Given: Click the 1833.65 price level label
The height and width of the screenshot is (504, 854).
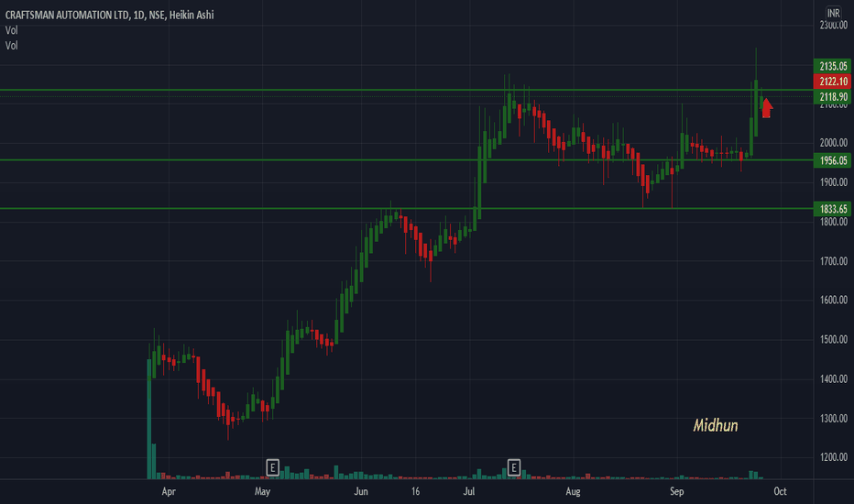Looking at the screenshot, I should pos(832,209).
